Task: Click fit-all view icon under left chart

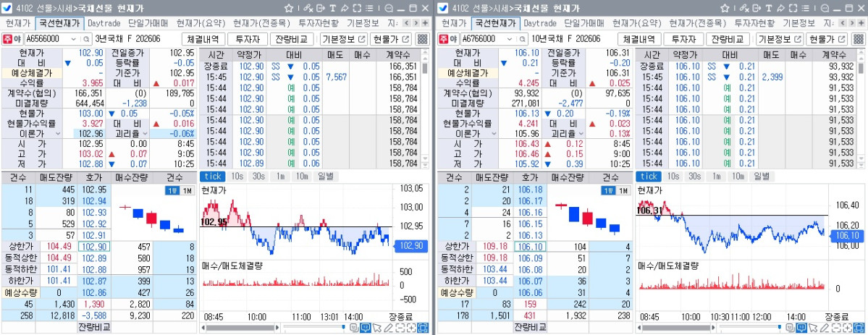Action: click(422, 327)
